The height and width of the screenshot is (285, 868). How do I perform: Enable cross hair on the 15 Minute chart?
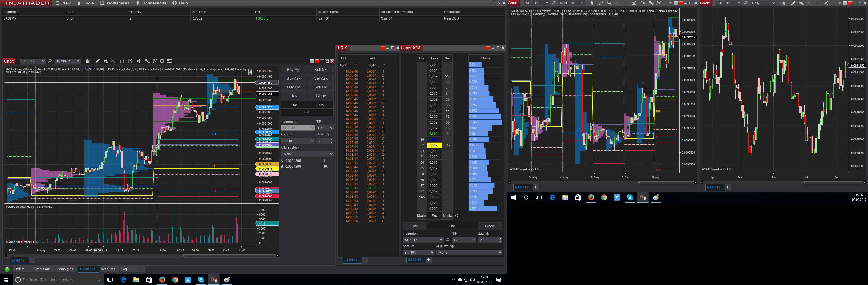point(122,61)
